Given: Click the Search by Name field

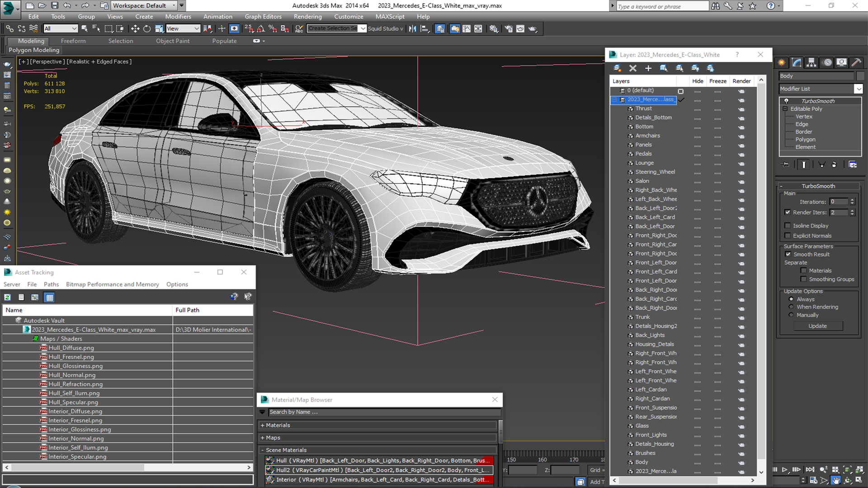Looking at the screenshot, I should pos(384,412).
